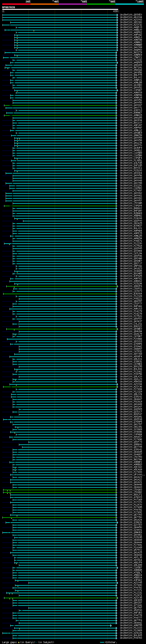Open hit UniRef100_A9NK15

coord(131,115)
